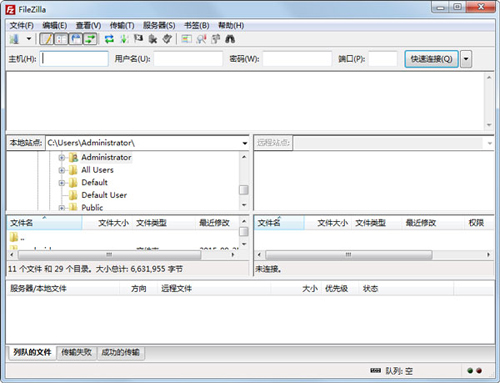Viewport: 500px width, 383px height.
Task: Click the 未连接 remote status text
Action: click(268, 269)
